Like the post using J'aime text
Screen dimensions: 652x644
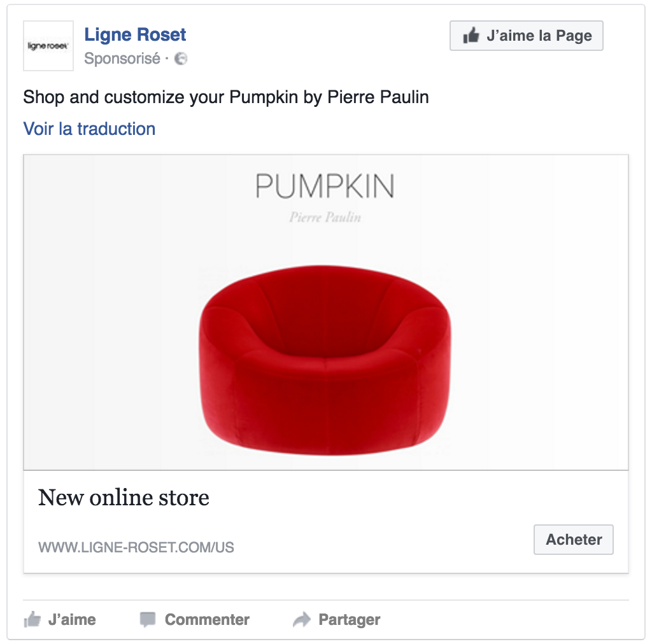(x=73, y=619)
